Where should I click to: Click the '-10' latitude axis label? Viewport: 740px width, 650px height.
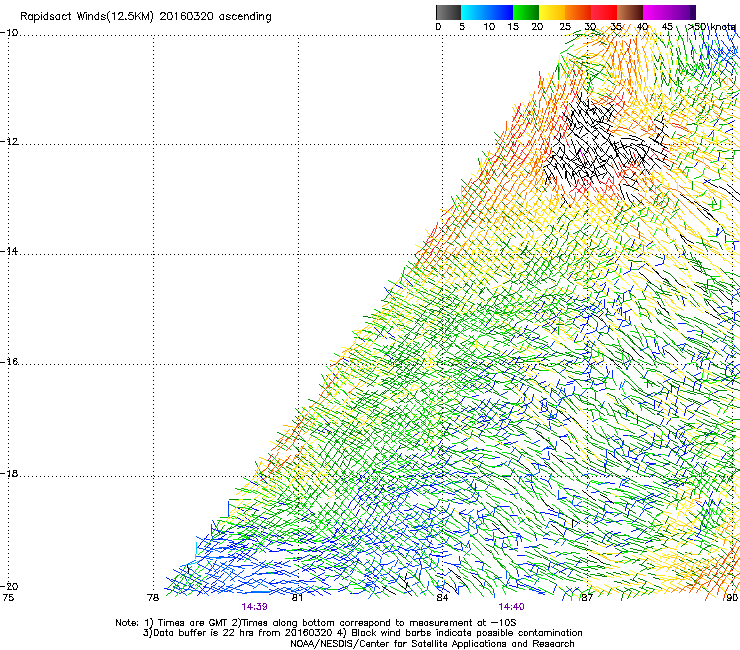pyautogui.click(x=9, y=33)
